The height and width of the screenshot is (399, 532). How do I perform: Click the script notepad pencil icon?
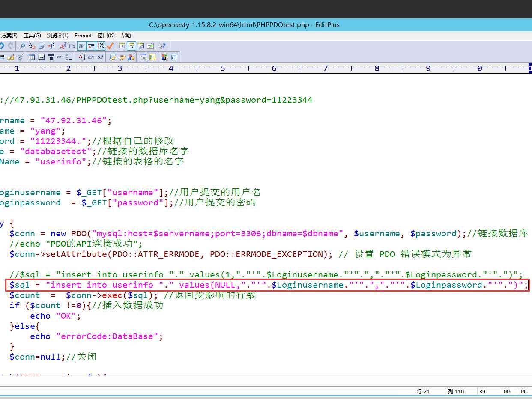[113, 57]
